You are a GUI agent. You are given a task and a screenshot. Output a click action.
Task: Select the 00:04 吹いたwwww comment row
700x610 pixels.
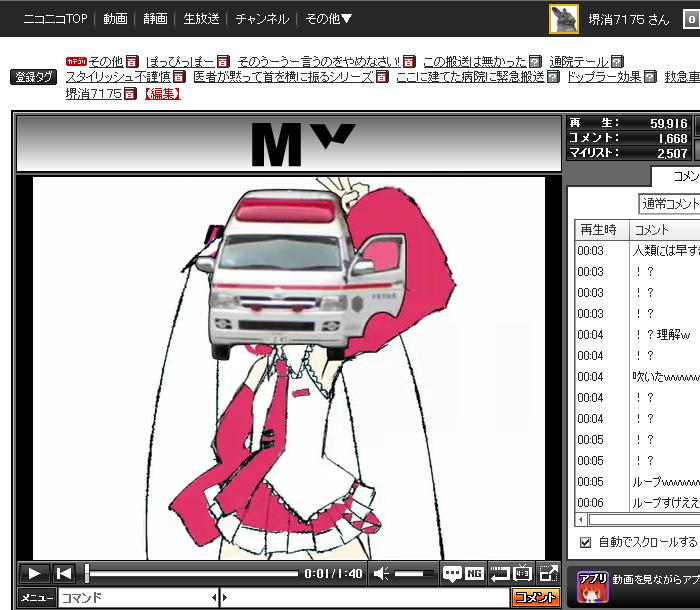[x=638, y=376]
